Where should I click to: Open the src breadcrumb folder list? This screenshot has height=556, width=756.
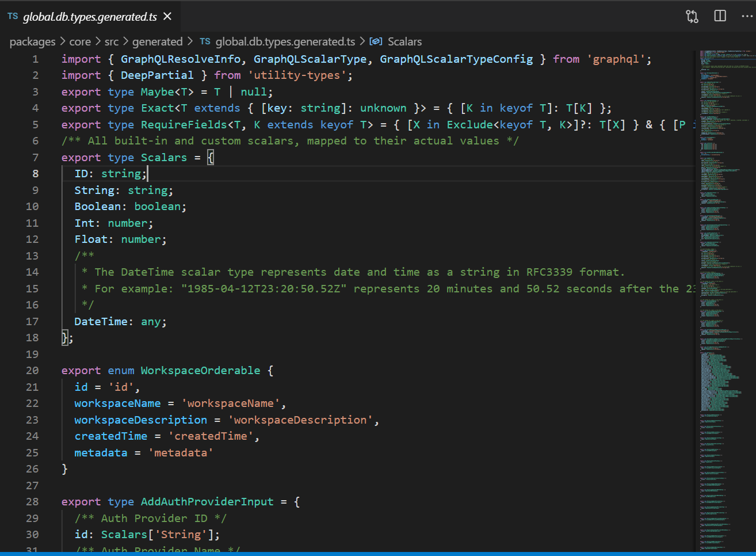112,41
